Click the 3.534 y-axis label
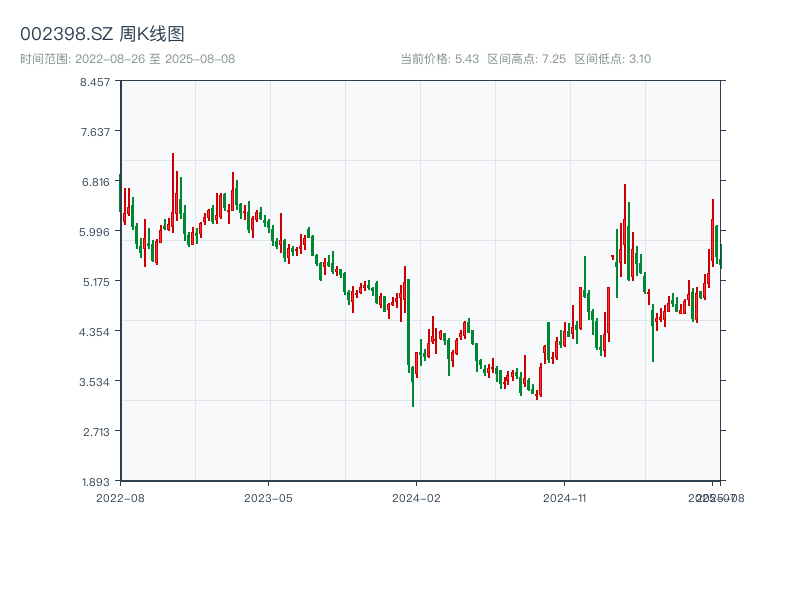This screenshot has height=600, width=800. 96,382
